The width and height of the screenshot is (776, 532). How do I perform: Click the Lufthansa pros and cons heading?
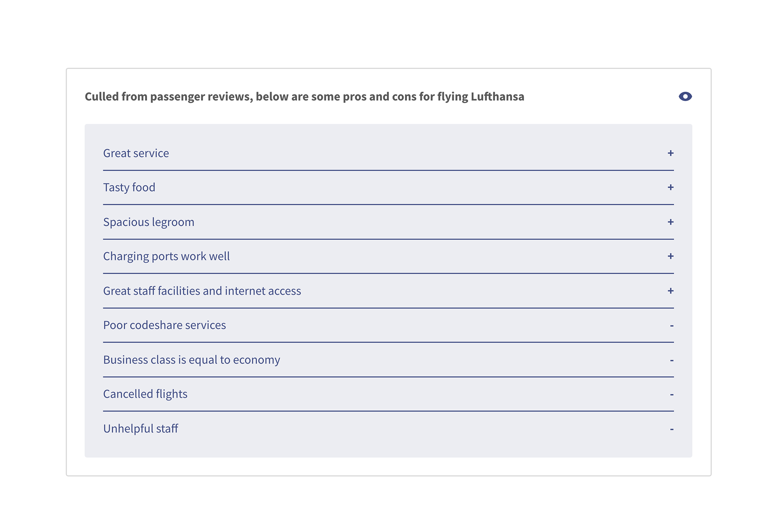point(304,97)
